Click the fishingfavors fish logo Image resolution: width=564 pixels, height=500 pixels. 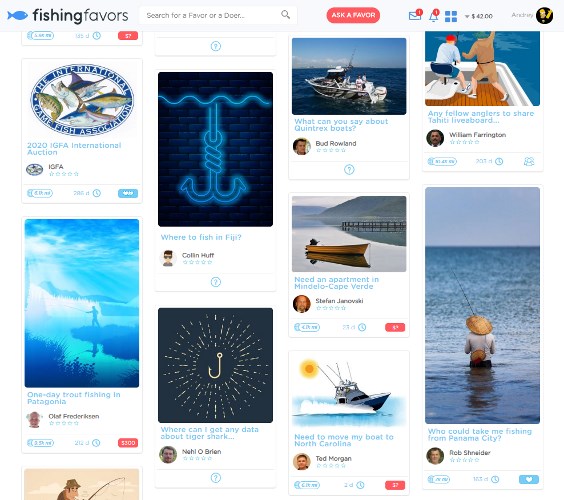click(x=17, y=15)
